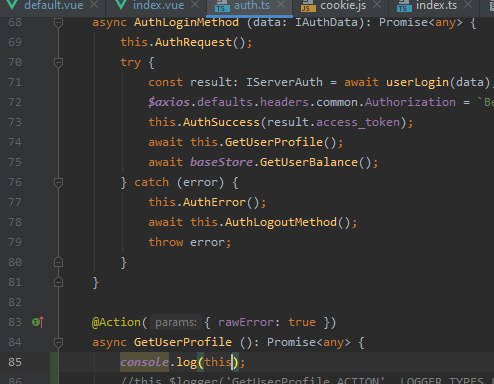Click GetUserProfile method definition on line 84

[183, 342]
